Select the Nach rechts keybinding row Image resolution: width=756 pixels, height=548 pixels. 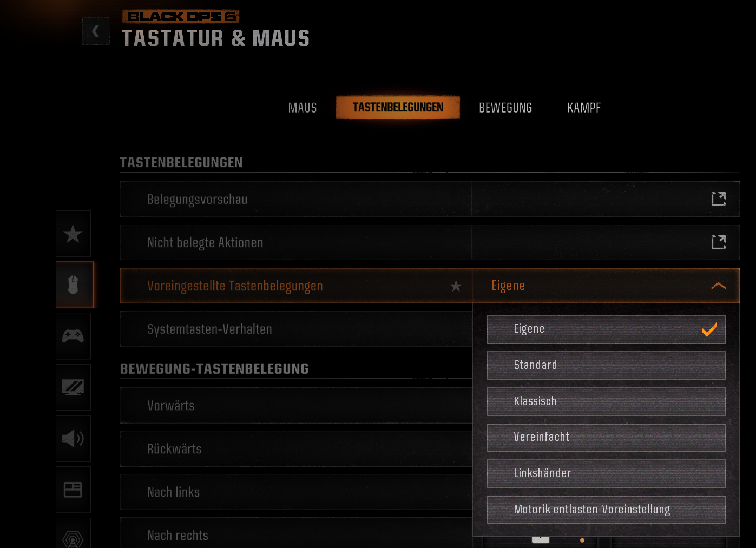pyautogui.click(x=296, y=533)
